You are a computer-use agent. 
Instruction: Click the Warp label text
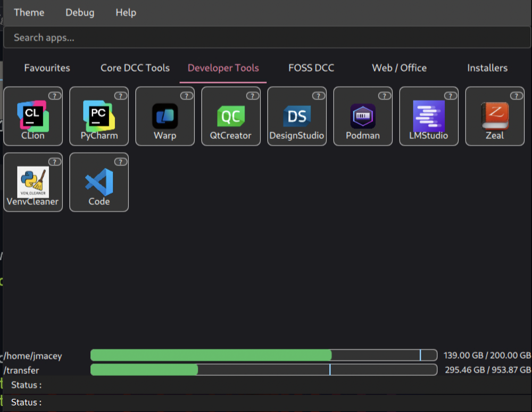point(165,136)
